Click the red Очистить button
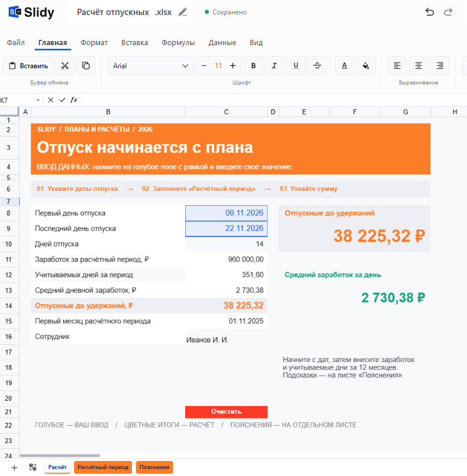The height and width of the screenshot is (476, 467). coord(226,412)
